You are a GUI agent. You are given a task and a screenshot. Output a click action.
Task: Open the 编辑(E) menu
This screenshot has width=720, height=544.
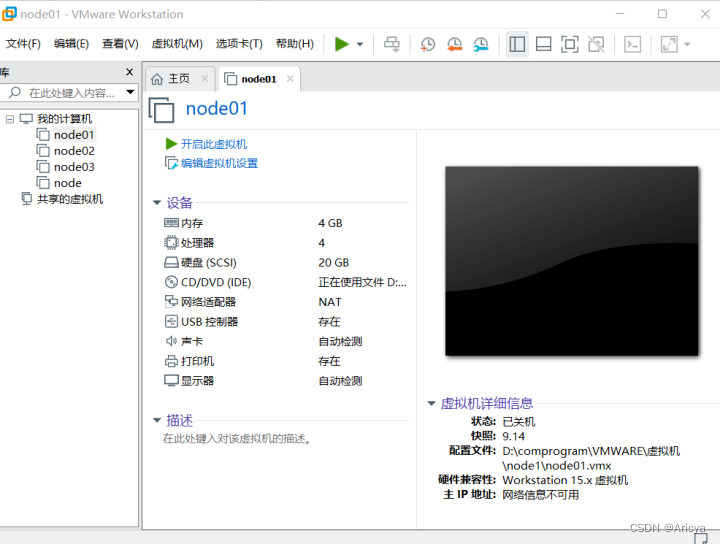(x=71, y=44)
